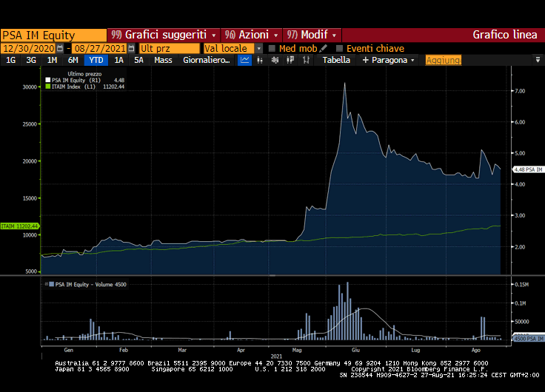Select the line chart type icon

click(245, 60)
